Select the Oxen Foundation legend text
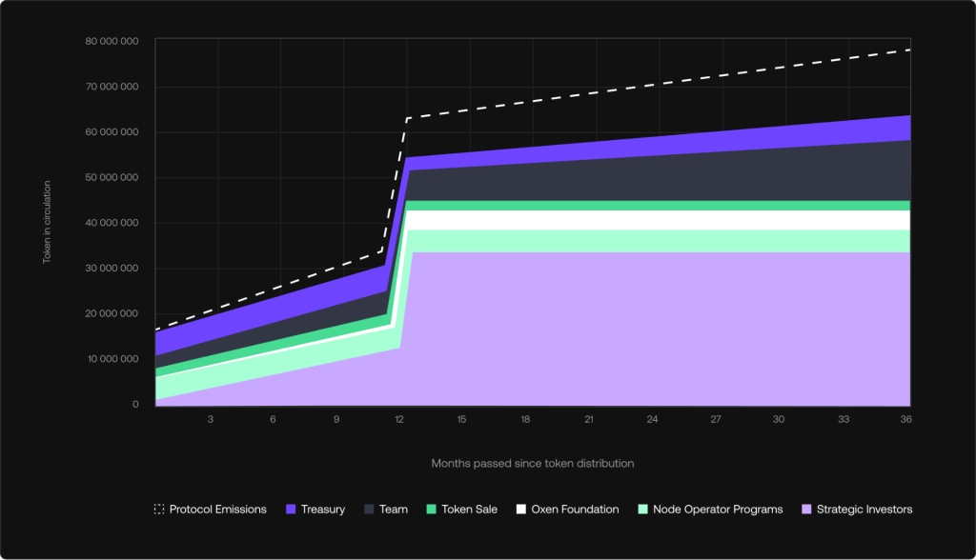976x560 pixels. coord(575,510)
